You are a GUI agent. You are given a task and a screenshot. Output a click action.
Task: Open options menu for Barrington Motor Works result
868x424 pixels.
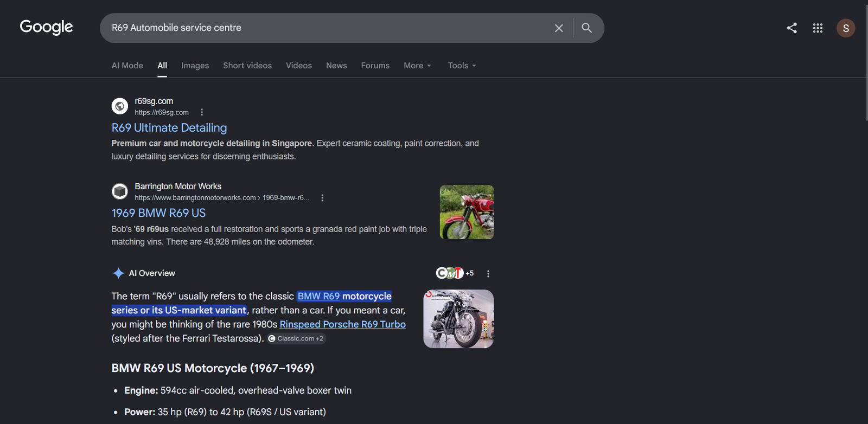(322, 198)
